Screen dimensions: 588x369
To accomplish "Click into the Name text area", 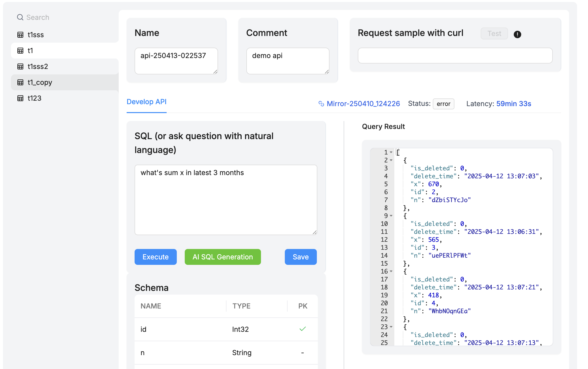I will point(176,61).
